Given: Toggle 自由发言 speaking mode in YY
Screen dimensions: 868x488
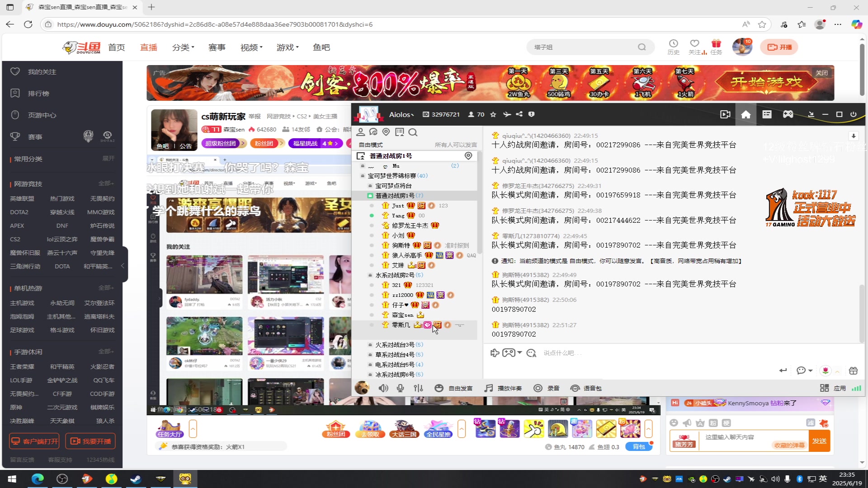Looking at the screenshot, I should (453, 388).
